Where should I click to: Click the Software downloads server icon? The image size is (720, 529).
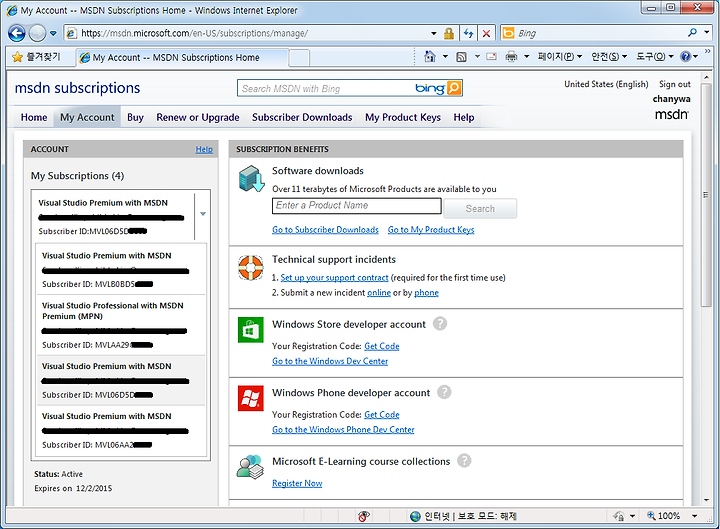coord(251,178)
